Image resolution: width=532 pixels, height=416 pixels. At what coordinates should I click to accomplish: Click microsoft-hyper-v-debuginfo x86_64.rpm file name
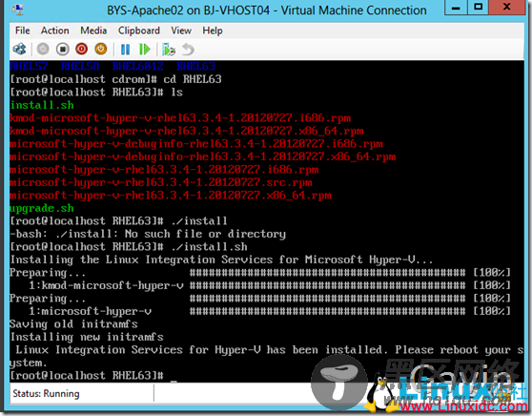tap(203, 156)
